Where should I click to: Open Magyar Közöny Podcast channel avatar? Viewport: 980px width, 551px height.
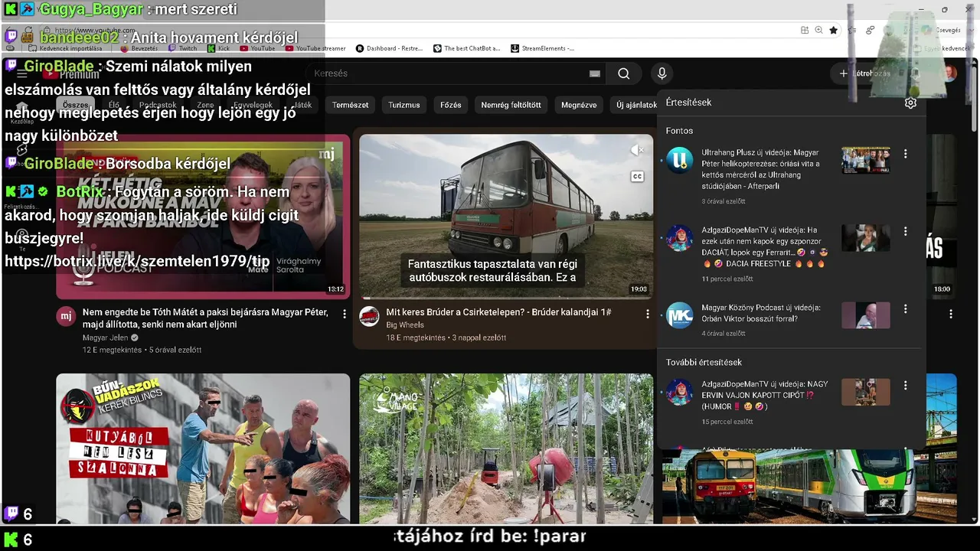click(x=679, y=315)
